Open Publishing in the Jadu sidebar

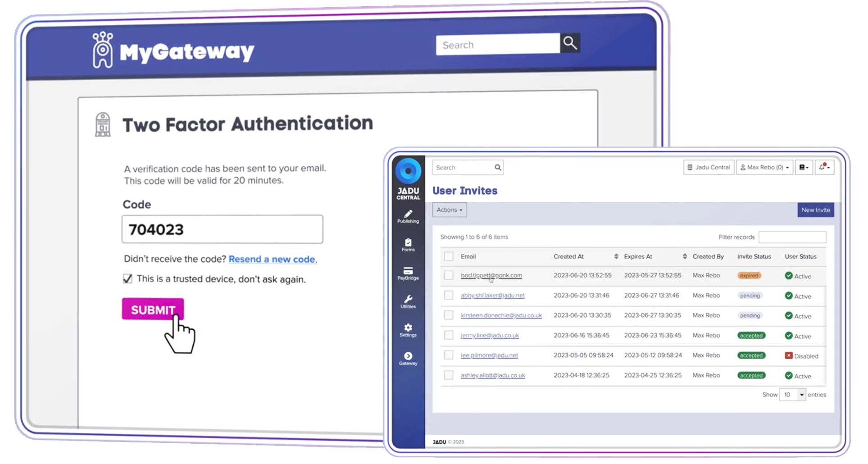pyautogui.click(x=408, y=217)
